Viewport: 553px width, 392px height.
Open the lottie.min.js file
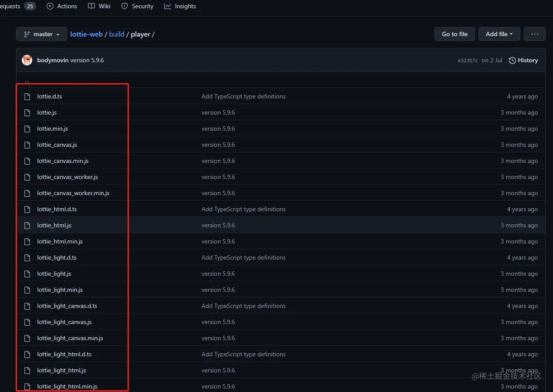click(53, 128)
